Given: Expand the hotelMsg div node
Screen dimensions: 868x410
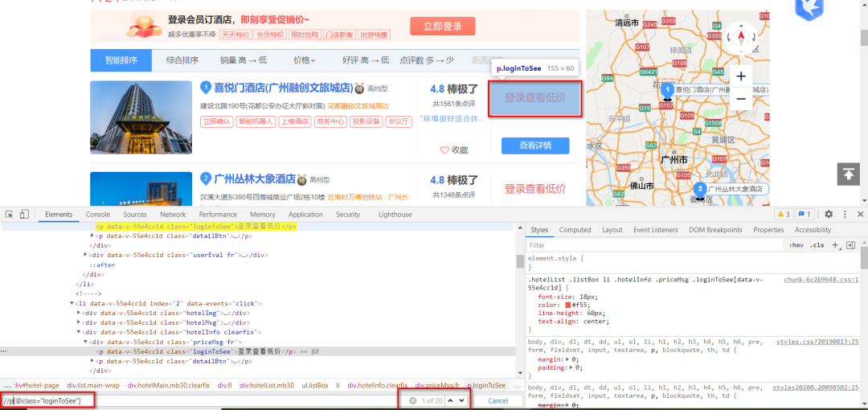Looking at the screenshot, I should tap(79, 322).
